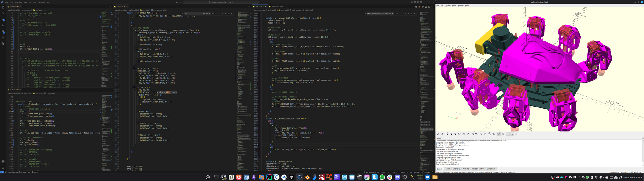Switch to Orthogonal view in OpenSCAD toolbar
The image size is (644, 181).
tap(502, 134)
